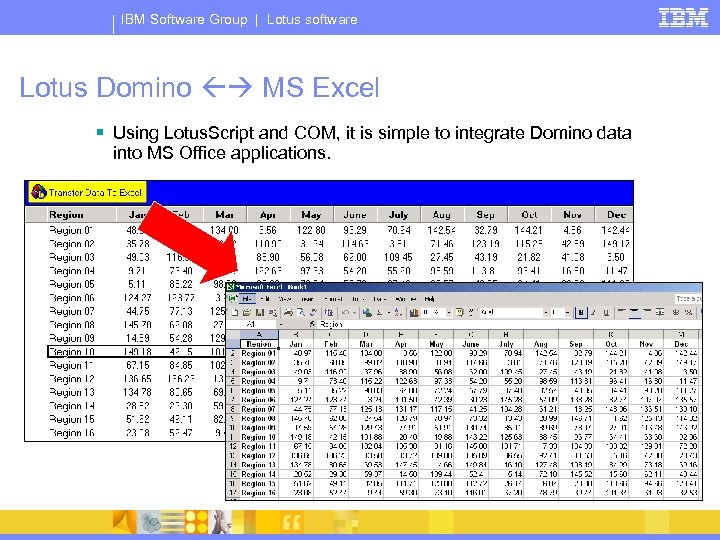Image resolution: width=720 pixels, height=540 pixels.
Task: Open the Excel File menu
Action: [248, 299]
